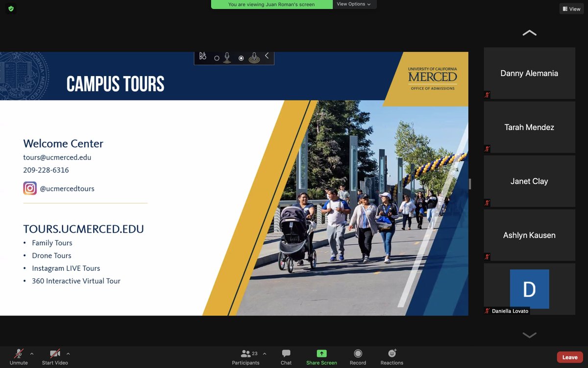The image size is (588, 368).
Task: Open the Chat panel
Action: [286, 357]
